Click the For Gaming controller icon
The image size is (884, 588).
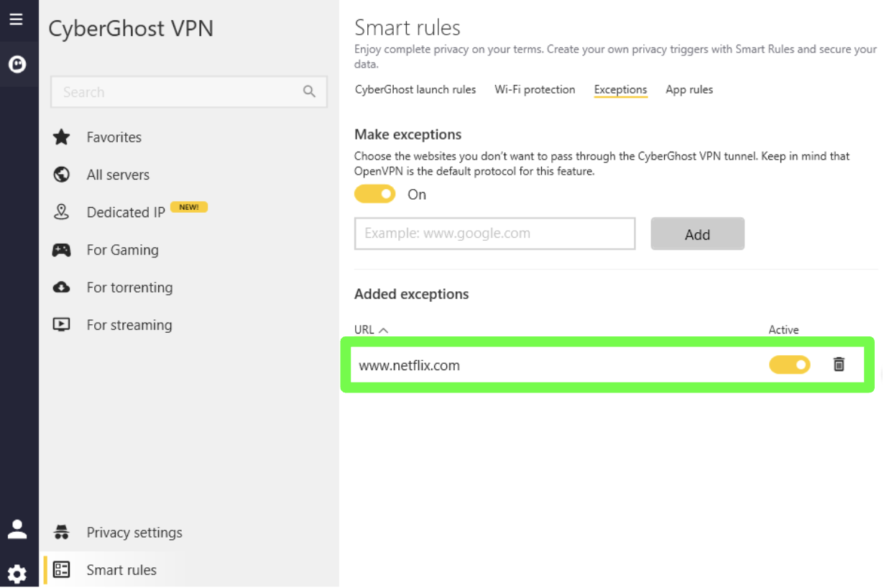pyautogui.click(x=62, y=250)
